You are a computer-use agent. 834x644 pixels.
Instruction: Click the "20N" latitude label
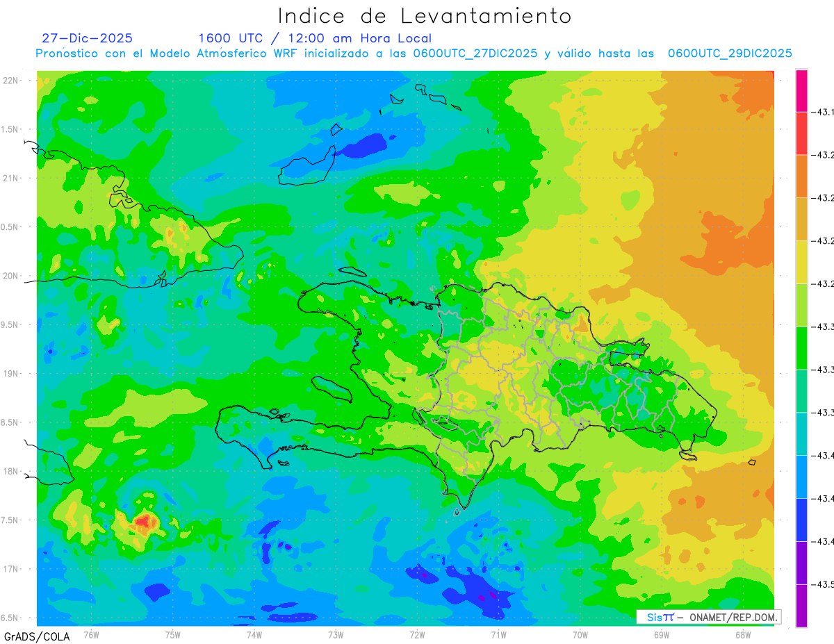click(11, 276)
